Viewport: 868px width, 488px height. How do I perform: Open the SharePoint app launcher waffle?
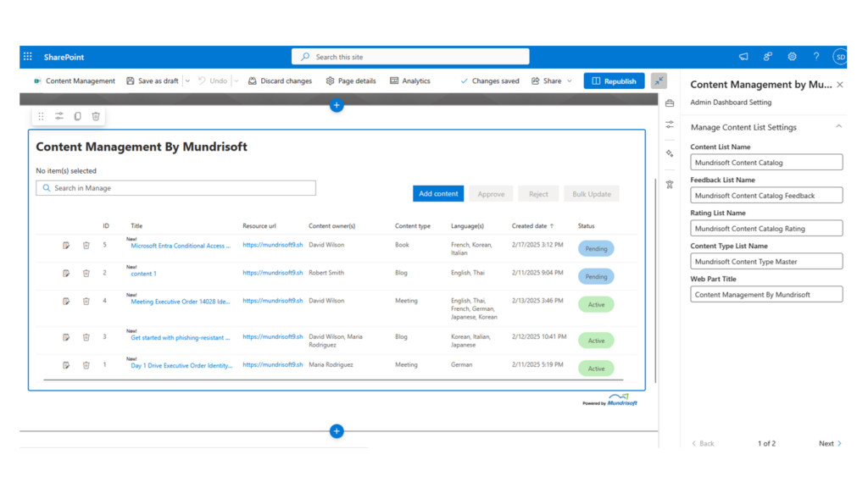[x=28, y=57]
